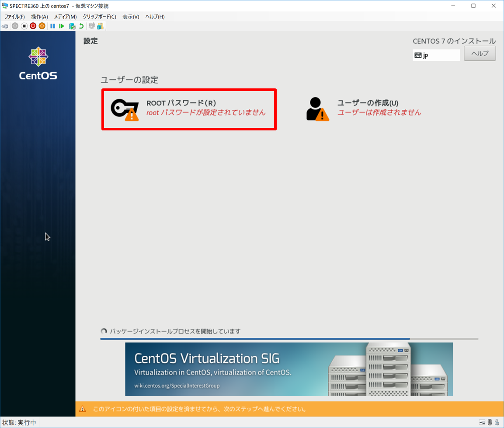Click the padlock status icon in status bar
This screenshot has height=428, width=504.
[x=497, y=422]
